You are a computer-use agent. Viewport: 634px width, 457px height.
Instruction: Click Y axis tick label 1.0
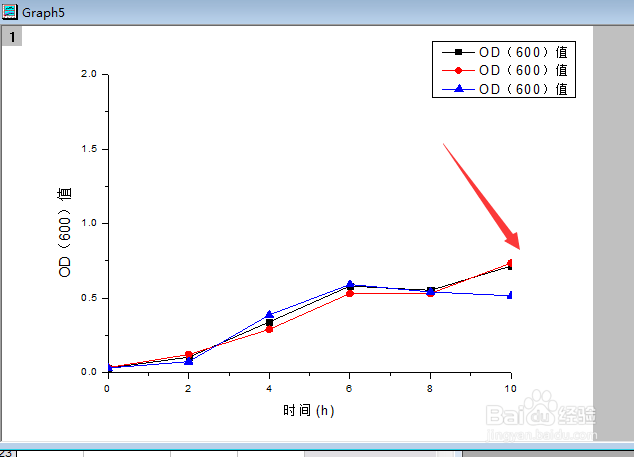click(x=89, y=223)
